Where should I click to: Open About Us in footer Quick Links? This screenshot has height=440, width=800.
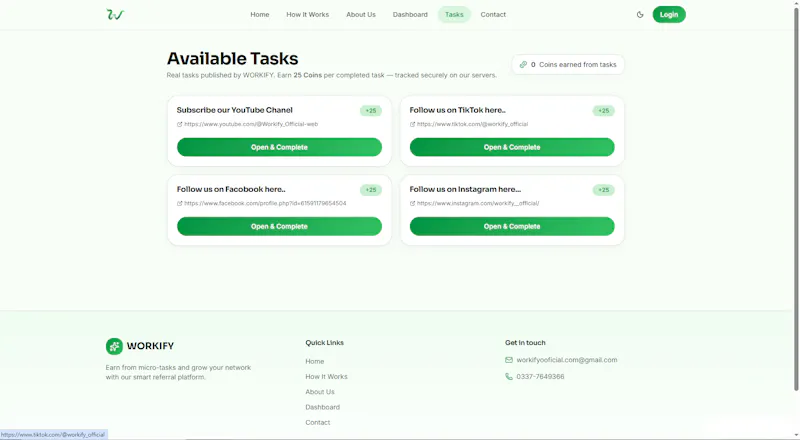[x=320, y=392]
